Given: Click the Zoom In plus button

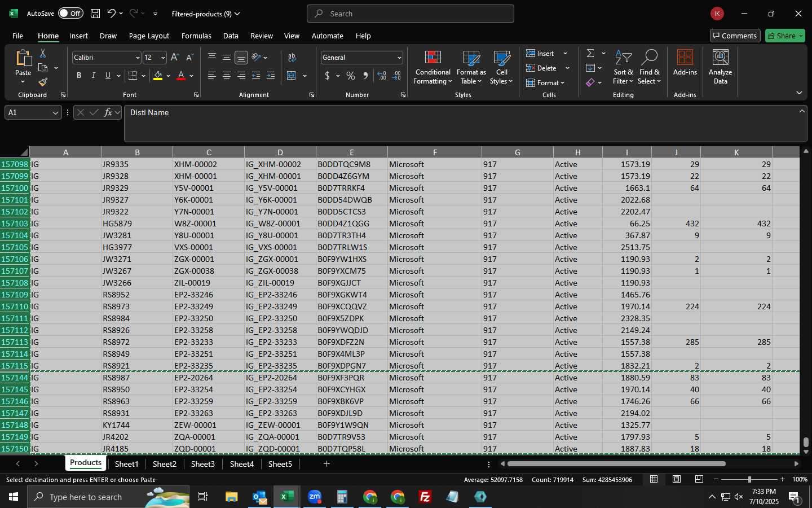Looking at the screenshot, I should pos(782,479).
